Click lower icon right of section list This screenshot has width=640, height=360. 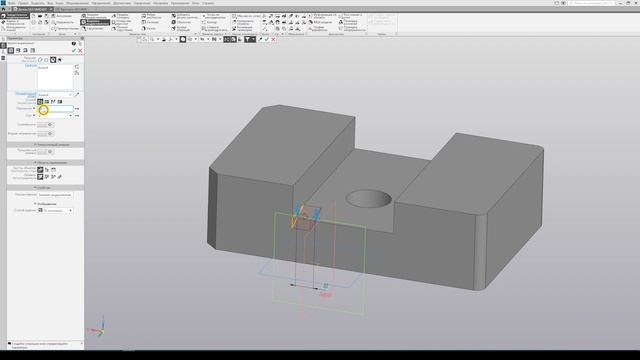(77, 73)
